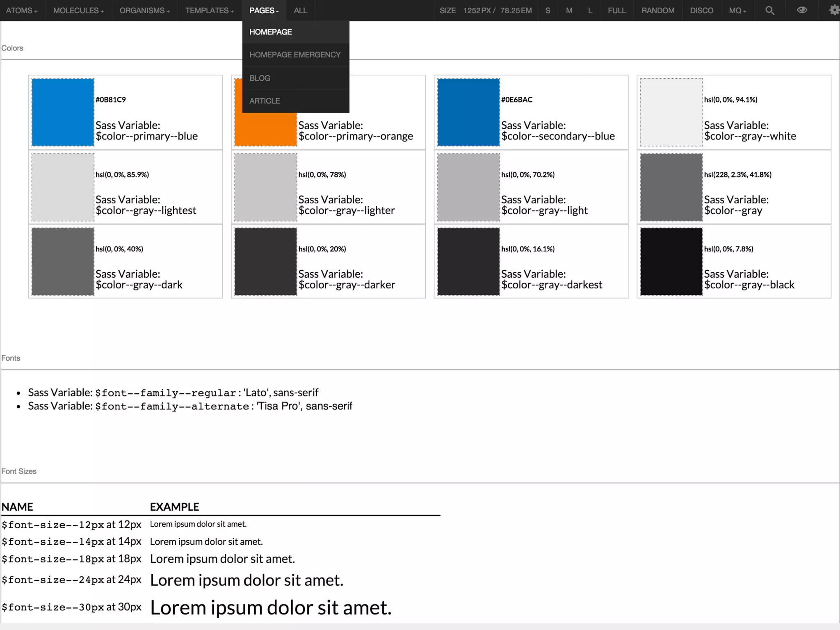Open the search magnifier icon
840x630 pixels.
tap(770, 11)
